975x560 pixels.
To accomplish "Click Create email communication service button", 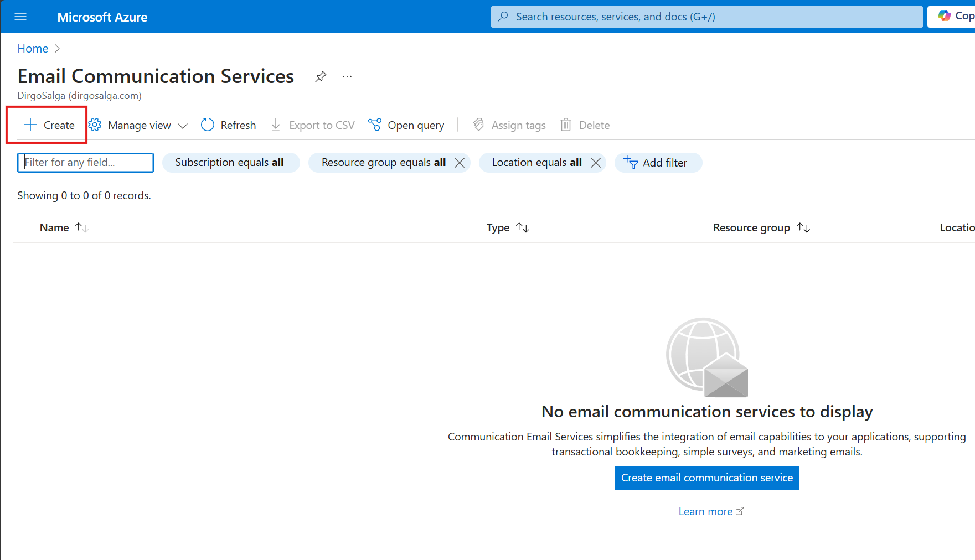I will point(706,478).
